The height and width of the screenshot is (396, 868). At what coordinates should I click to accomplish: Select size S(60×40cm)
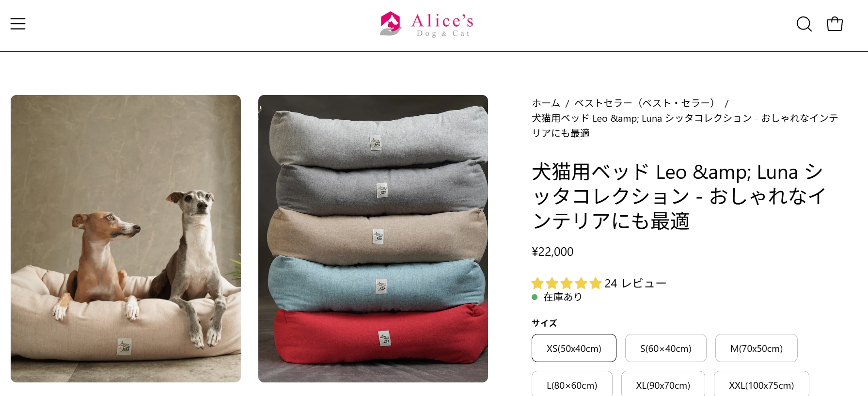tap(666, 348)
